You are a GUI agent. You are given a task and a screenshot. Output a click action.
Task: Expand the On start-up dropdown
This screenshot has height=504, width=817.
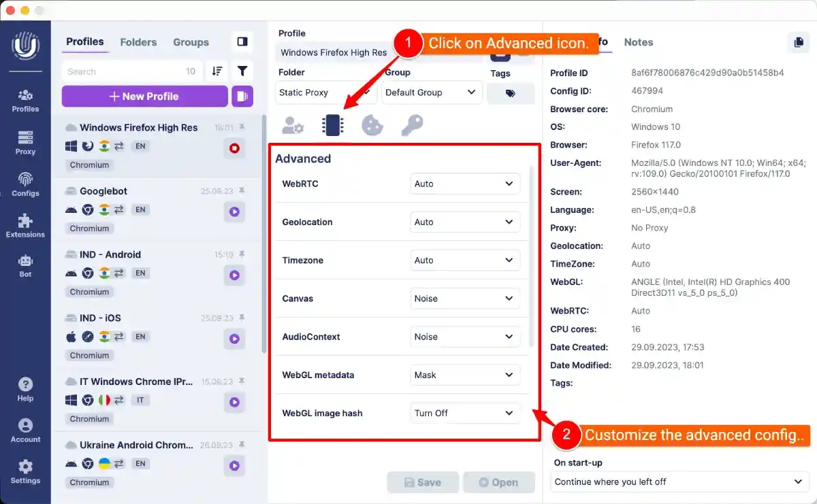click(679, 482)
